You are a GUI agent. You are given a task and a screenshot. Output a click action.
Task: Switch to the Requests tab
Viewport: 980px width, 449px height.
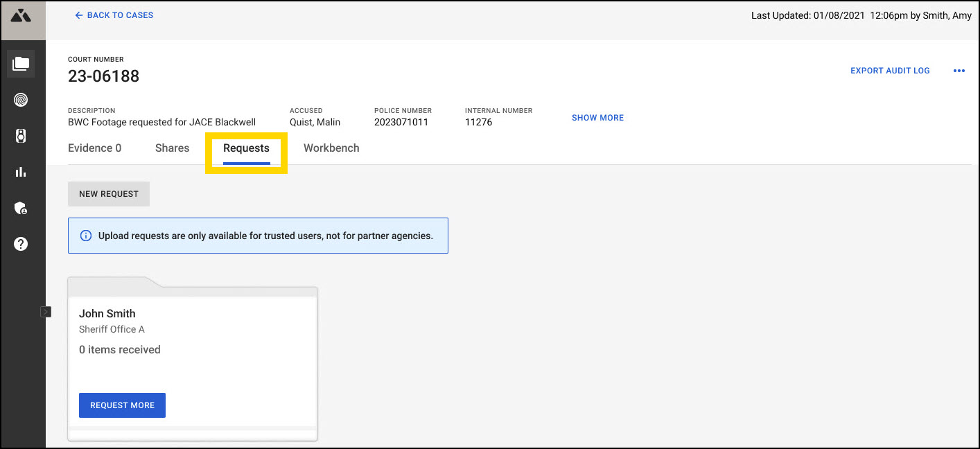pyautogui.click(x=246, y=148)
